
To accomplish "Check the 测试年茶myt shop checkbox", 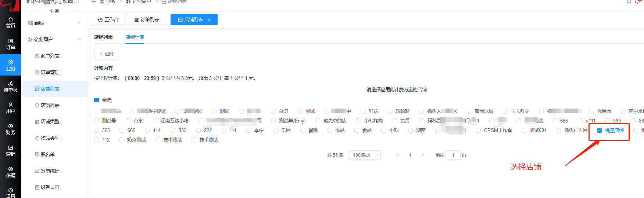I will (273, 121).
